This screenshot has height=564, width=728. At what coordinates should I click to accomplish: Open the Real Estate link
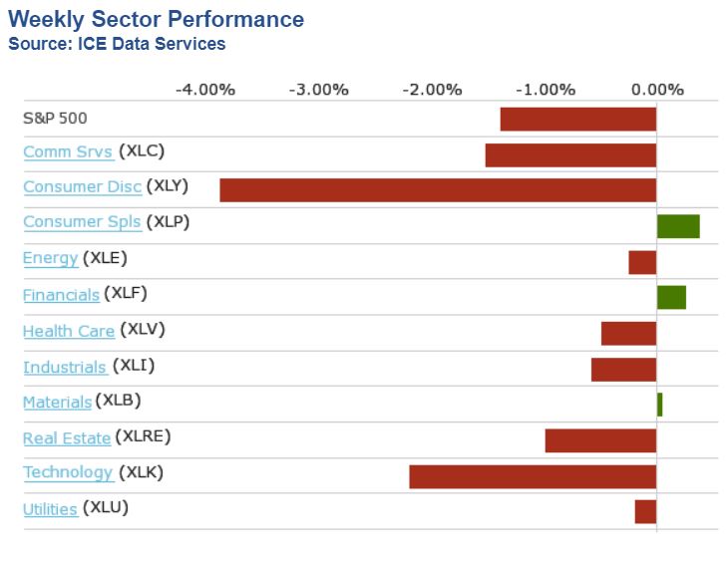tap(66, 437)
